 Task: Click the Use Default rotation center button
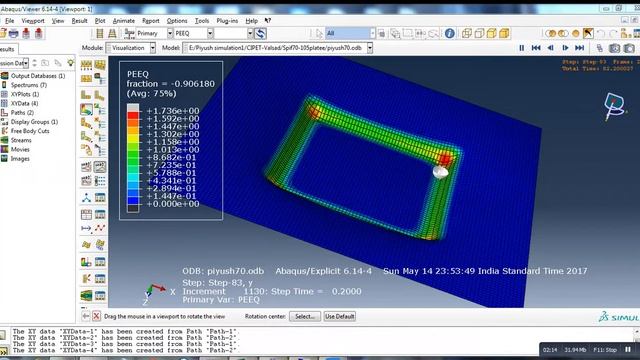(340, 316)
